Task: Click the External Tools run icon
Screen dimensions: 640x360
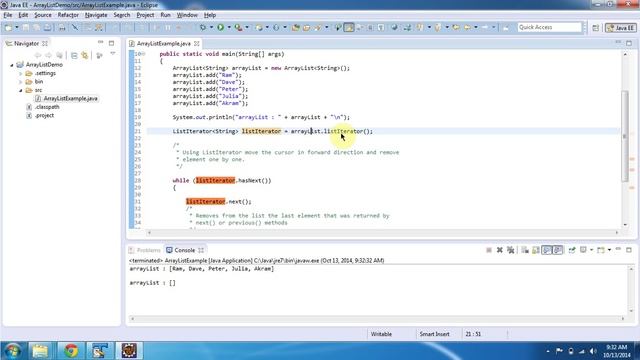Action: [238, 27]
